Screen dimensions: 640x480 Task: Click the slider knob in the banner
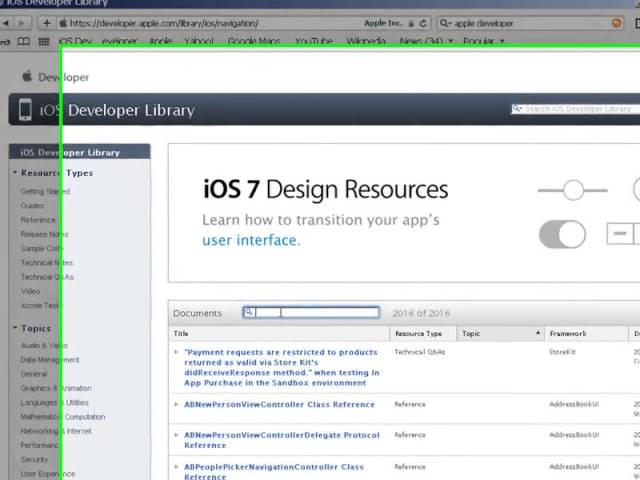[x=573, y=190]
